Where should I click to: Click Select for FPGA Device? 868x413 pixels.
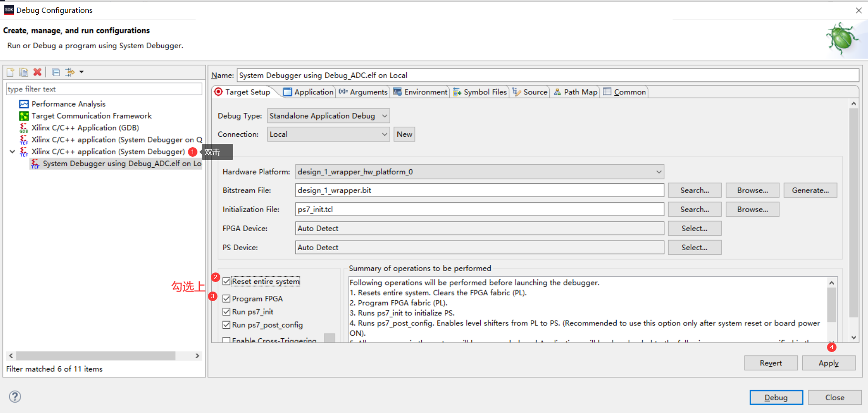[x=694, y=229]
